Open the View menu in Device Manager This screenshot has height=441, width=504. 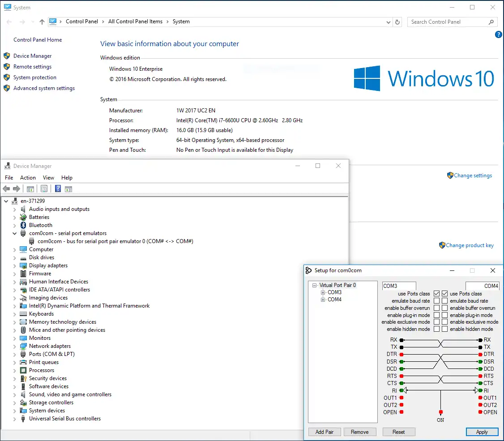[x=48, y=178]
